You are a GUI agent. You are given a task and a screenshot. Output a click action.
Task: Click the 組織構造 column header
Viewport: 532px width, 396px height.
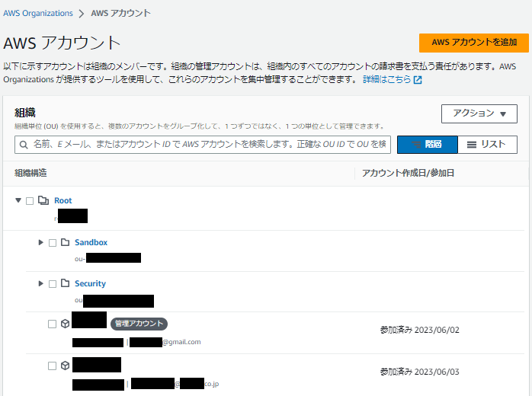[x=31, y=173]
